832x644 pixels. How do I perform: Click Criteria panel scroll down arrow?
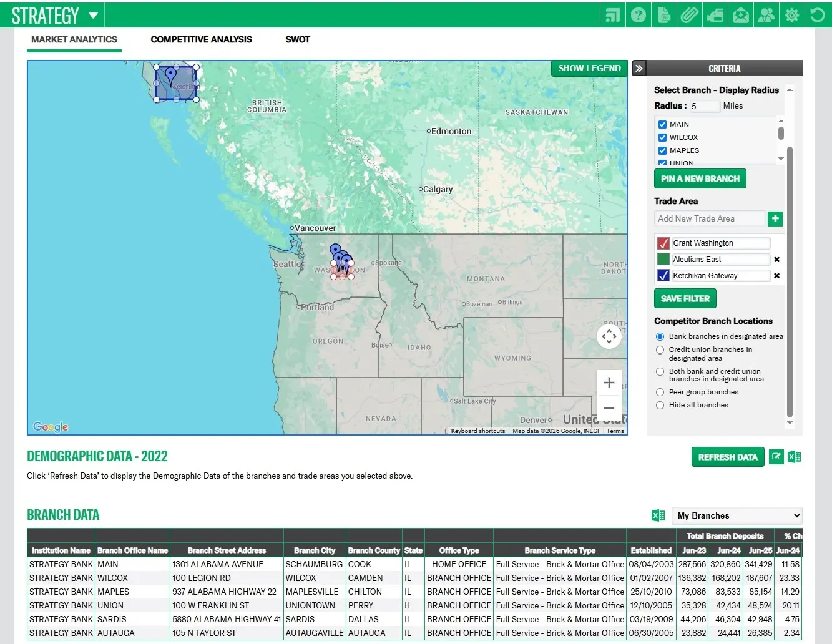pos(790,423)
